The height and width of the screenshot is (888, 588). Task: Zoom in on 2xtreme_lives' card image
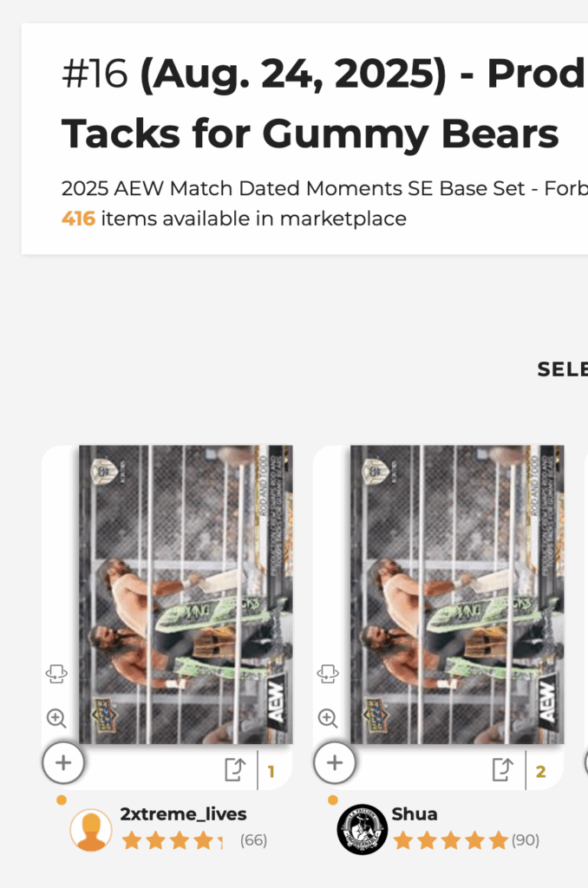[56, 718]
